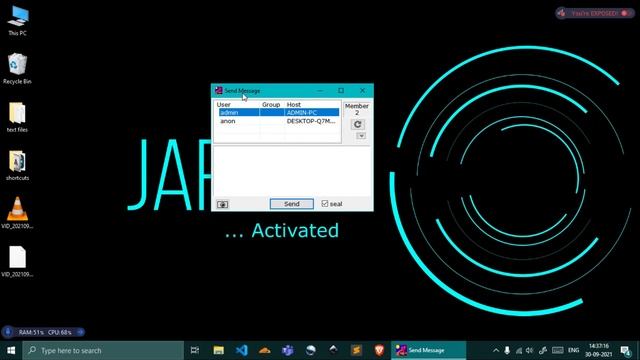Sort the list by Group column header
The height and width of the screenshot is (360, 640).
271,104
